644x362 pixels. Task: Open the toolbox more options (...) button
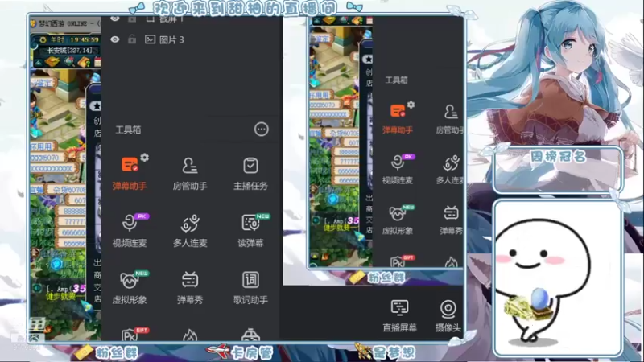(x=261, y=130)
